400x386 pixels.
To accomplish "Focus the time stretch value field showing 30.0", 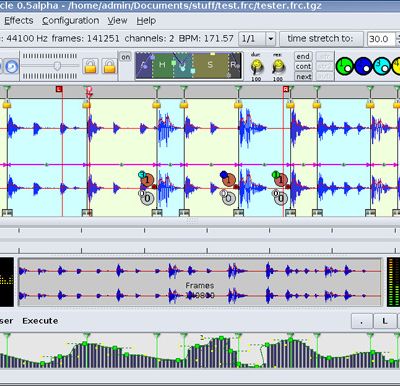I will tap(381, 39).
